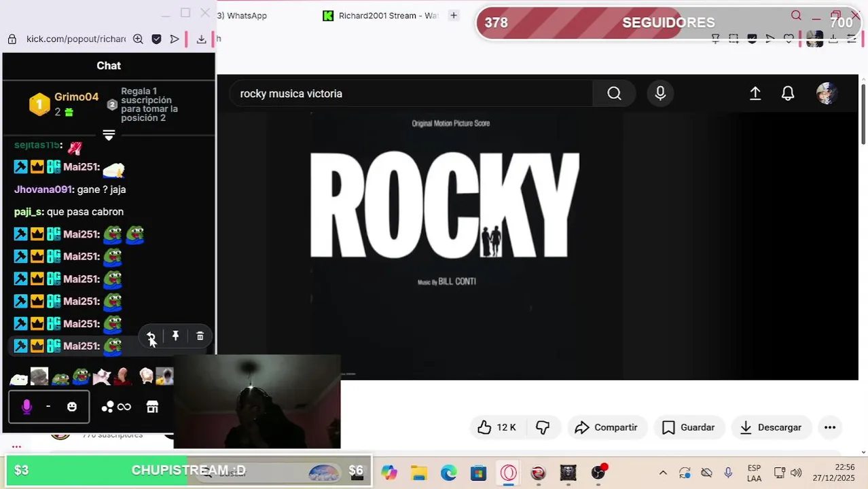Open Opera easy setup sliders icon
The height and width of the screenshot is (489, 868).
(852, 39)
